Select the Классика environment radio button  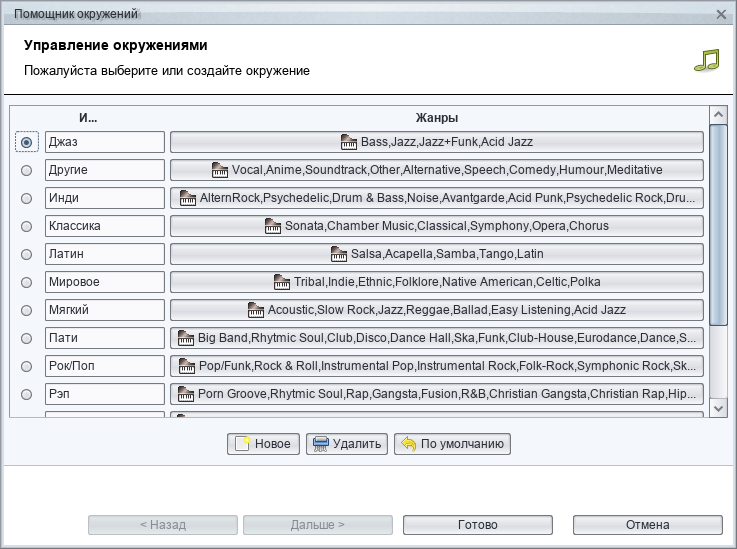coord(26,226)
